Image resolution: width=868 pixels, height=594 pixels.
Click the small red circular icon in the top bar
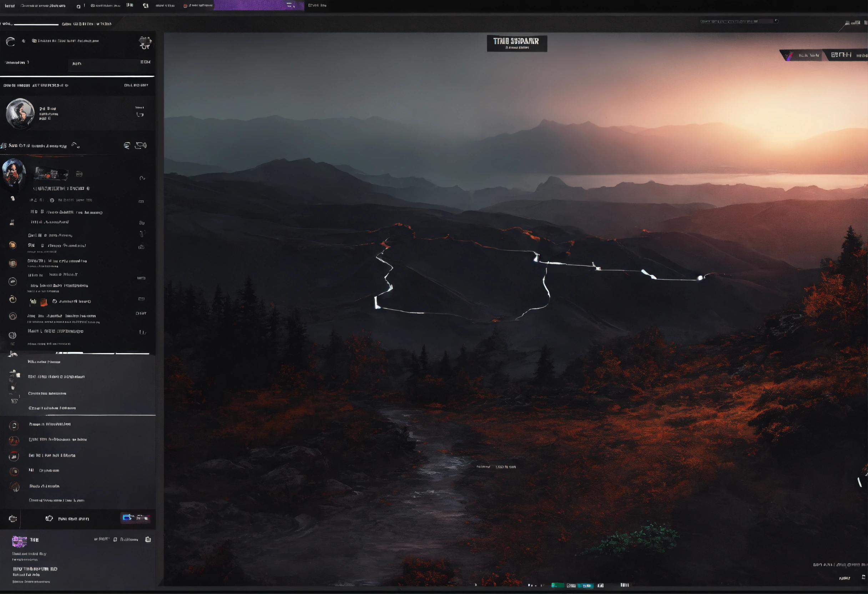click(x=185, y=6)
